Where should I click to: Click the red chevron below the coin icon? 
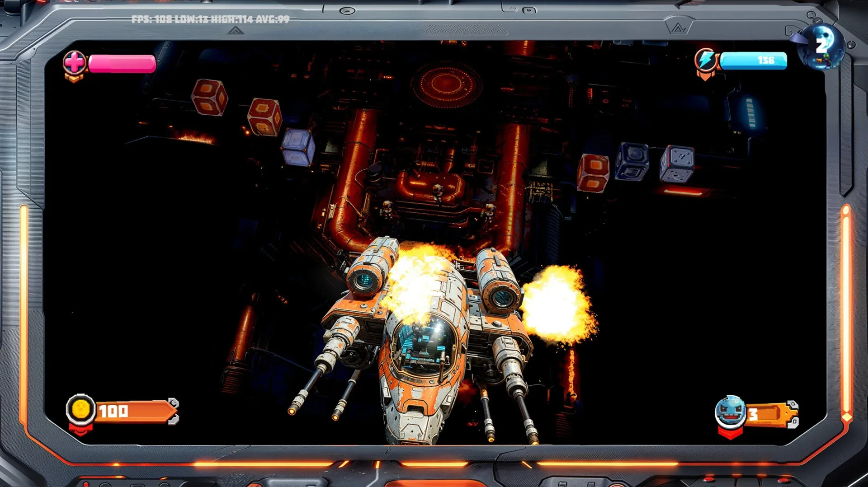80,430
